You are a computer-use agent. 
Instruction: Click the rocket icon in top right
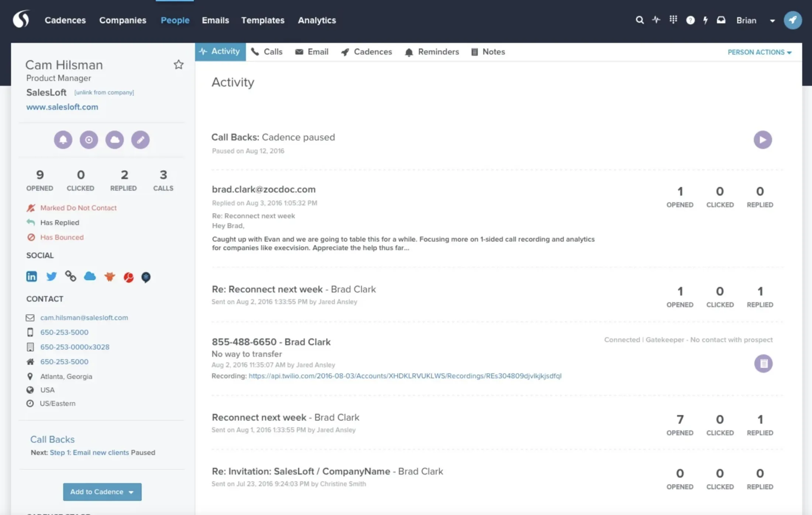tap(792, 20)
